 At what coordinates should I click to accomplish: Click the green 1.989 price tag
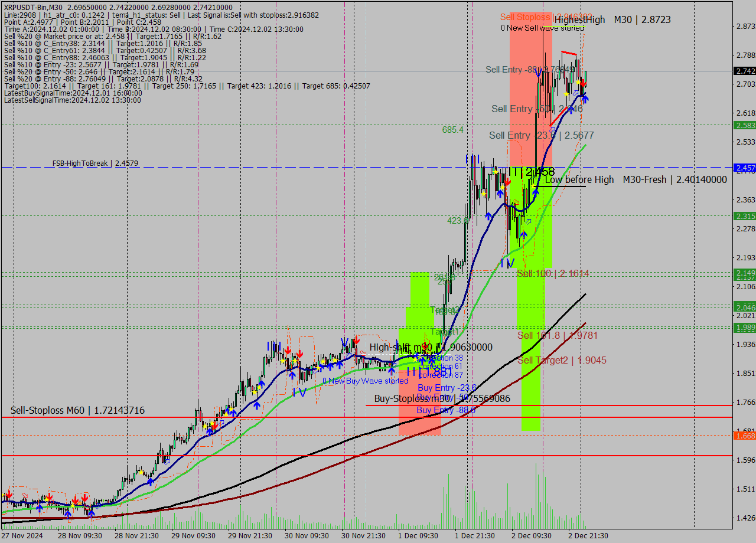coord(744,327)
